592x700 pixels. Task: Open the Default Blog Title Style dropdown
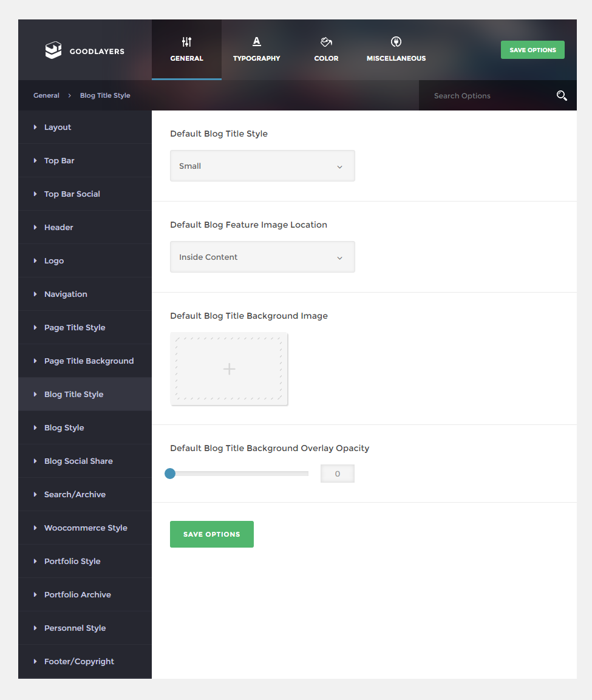click(262, 166)
